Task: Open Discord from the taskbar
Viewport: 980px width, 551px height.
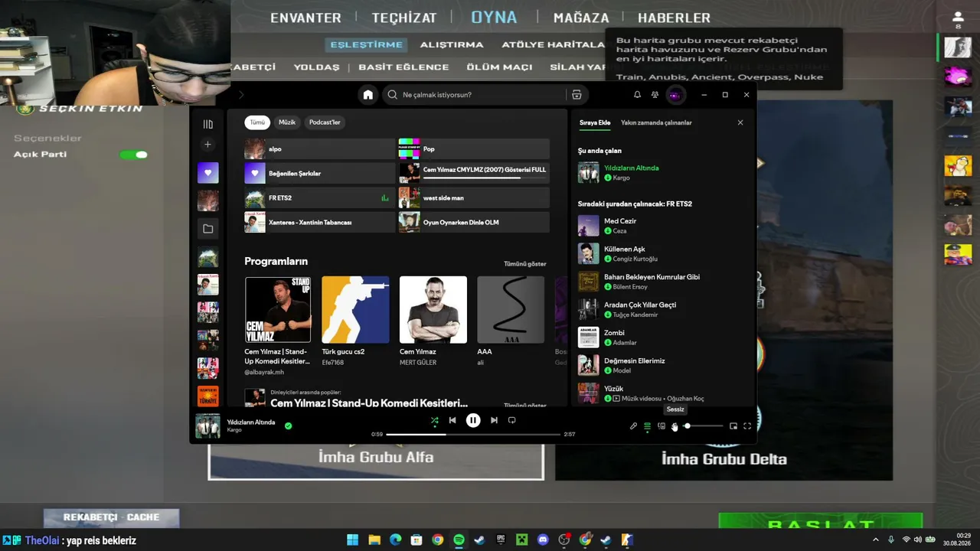Action: point(544,540)
